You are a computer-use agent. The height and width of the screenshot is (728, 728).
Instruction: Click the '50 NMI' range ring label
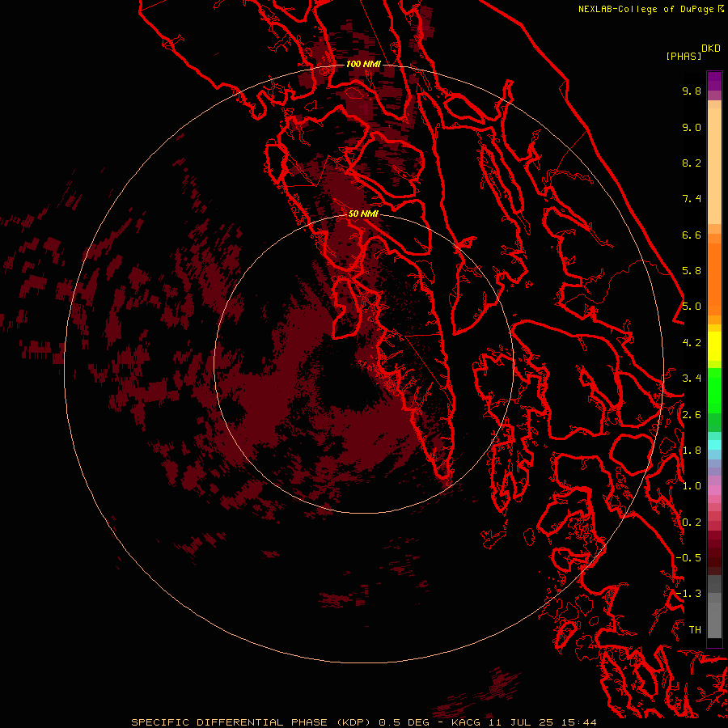coord(363,214)
